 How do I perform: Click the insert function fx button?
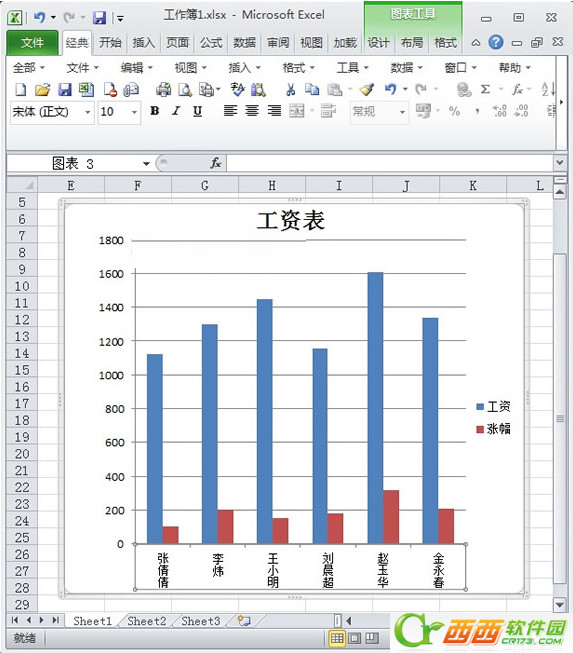click(215, 163)
